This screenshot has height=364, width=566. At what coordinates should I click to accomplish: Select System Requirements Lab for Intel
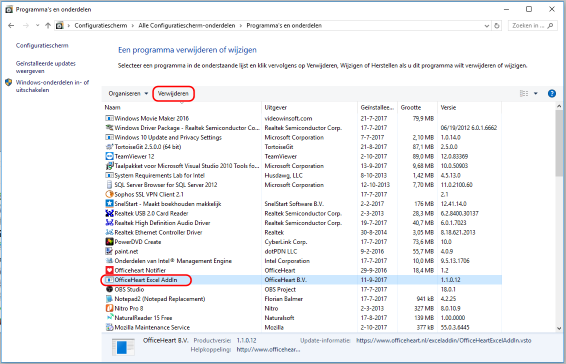click(x=302, y=176)
